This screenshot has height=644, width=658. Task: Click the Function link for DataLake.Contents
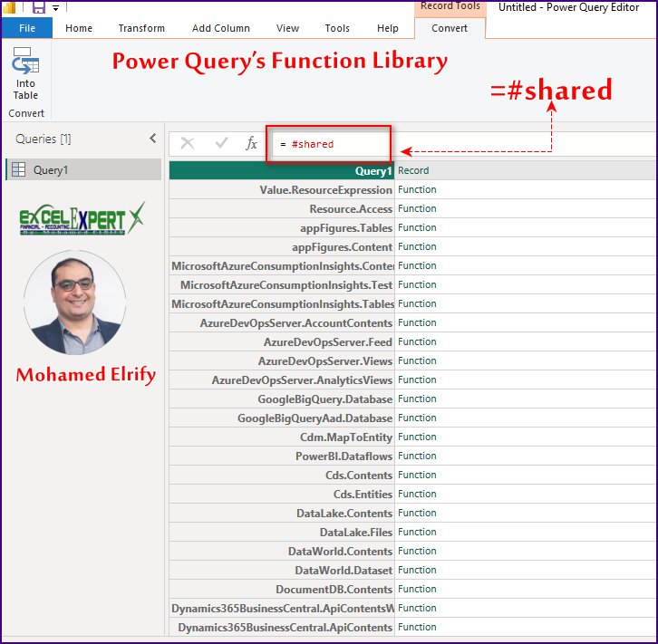point(417,513)
